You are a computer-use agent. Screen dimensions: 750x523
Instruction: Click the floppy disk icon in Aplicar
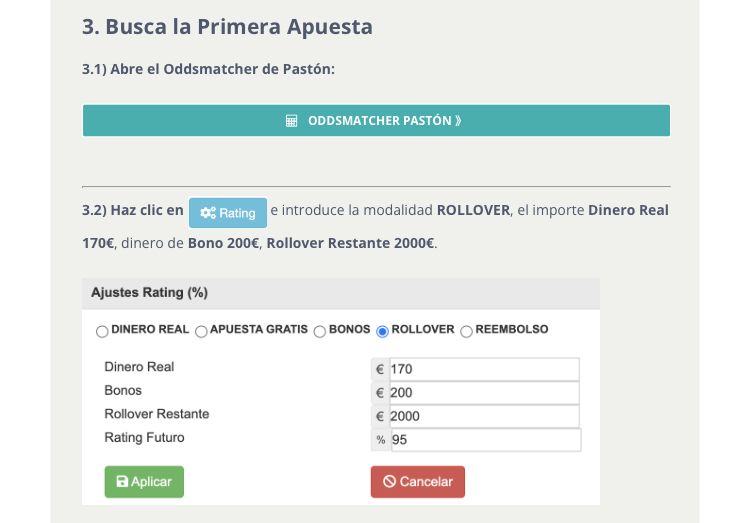coord(122,481)
